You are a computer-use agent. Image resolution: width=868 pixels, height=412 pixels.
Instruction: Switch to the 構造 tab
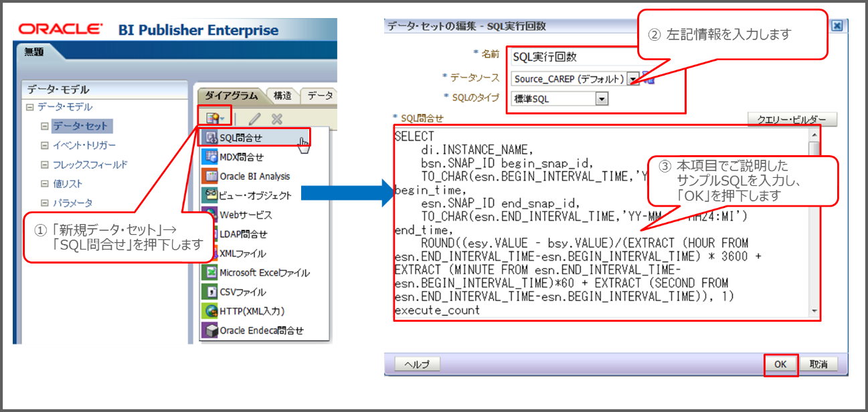283,96
